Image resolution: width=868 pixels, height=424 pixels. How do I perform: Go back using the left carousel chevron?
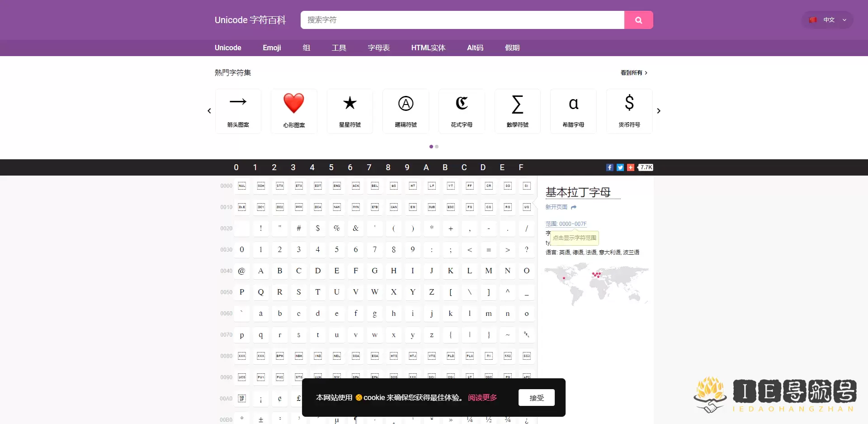point(209,110)
